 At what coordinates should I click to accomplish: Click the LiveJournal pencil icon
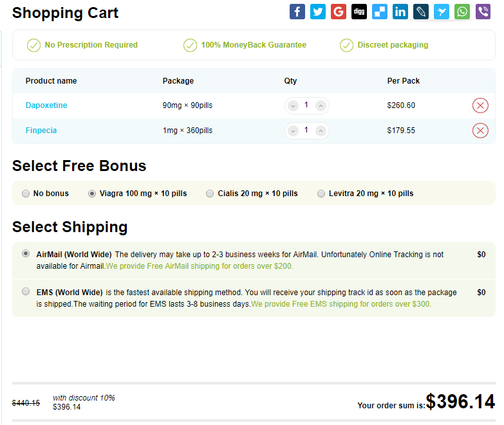tap(420, 12)
